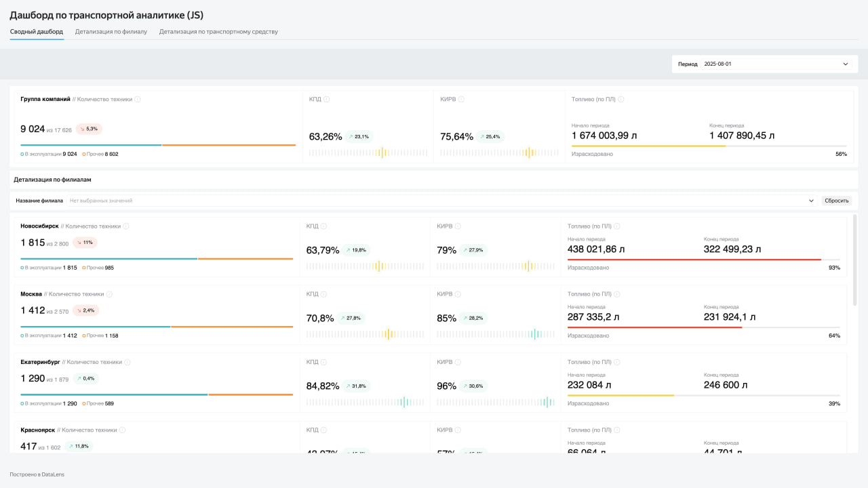The width and height of the screenshot is (868, 488).
Task: Select the Сводный дашборд tab
Action: point(37,32)
